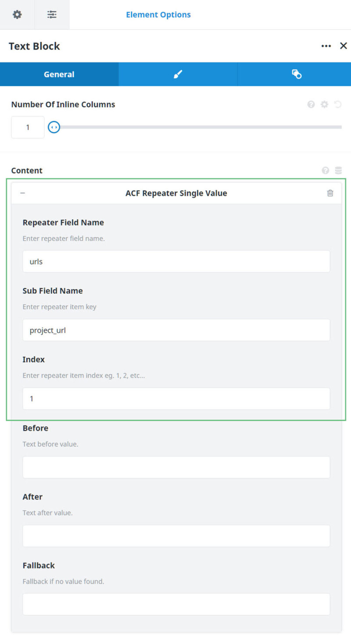351x644 pixels.
Task: Close the Text Block panel
Action: (x=344, y=46)
